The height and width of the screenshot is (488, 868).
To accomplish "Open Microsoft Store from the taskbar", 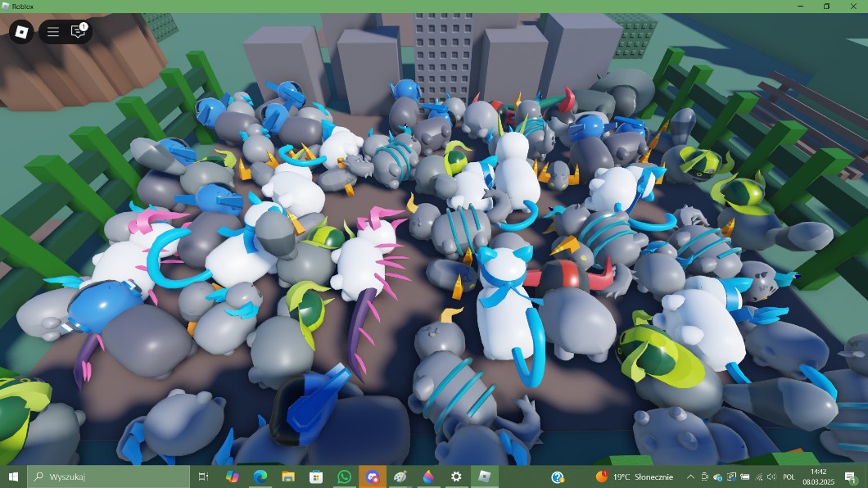I will point(316,477).
